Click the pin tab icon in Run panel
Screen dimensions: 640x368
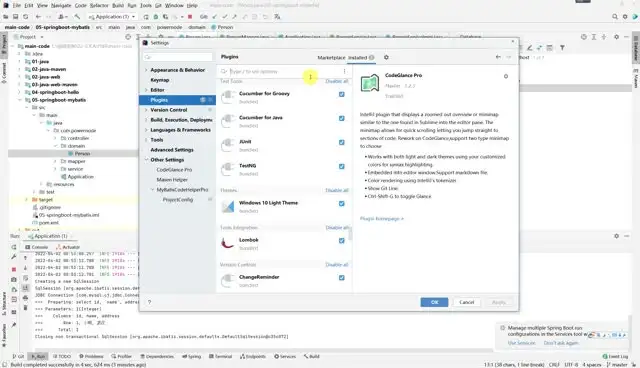tap(14, 325)
